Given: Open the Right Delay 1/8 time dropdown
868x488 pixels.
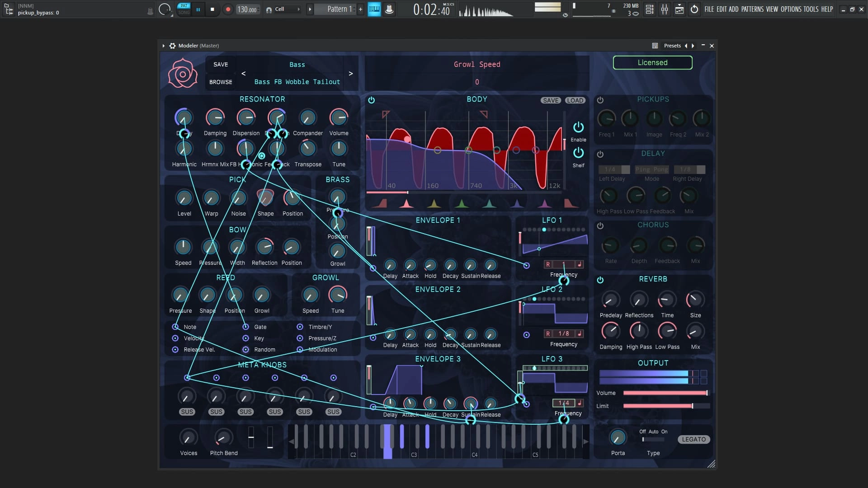Looking at the screenshot, I should point(689,169).
